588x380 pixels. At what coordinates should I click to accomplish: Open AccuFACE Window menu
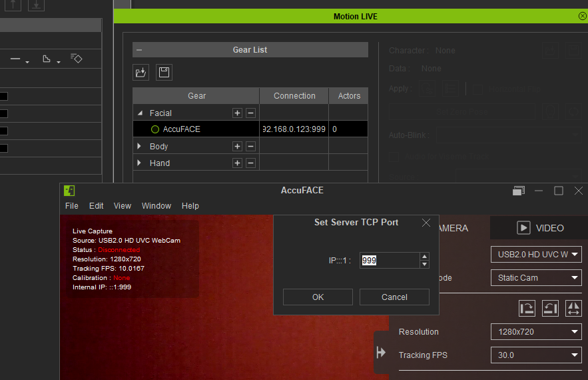coord(156,206)
